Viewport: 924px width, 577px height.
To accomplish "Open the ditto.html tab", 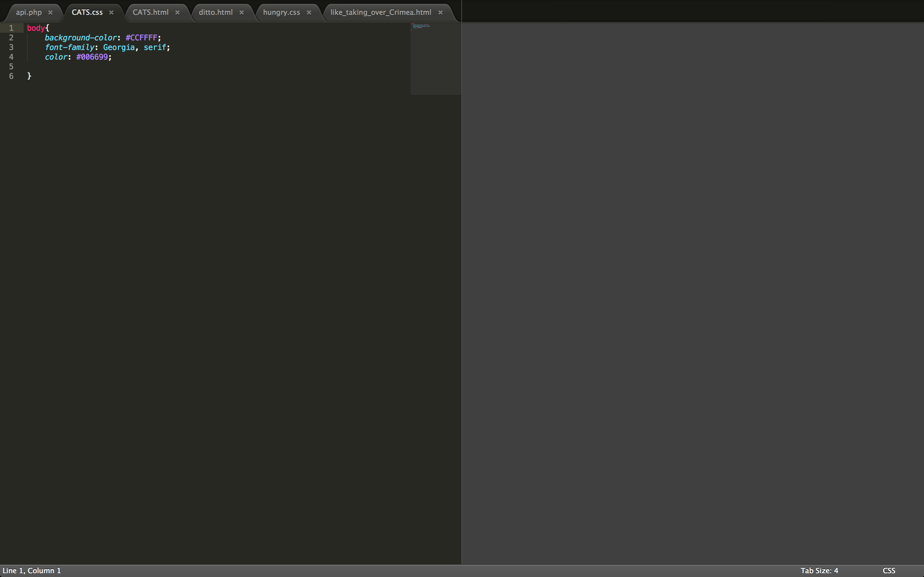I will click(215, 13).
